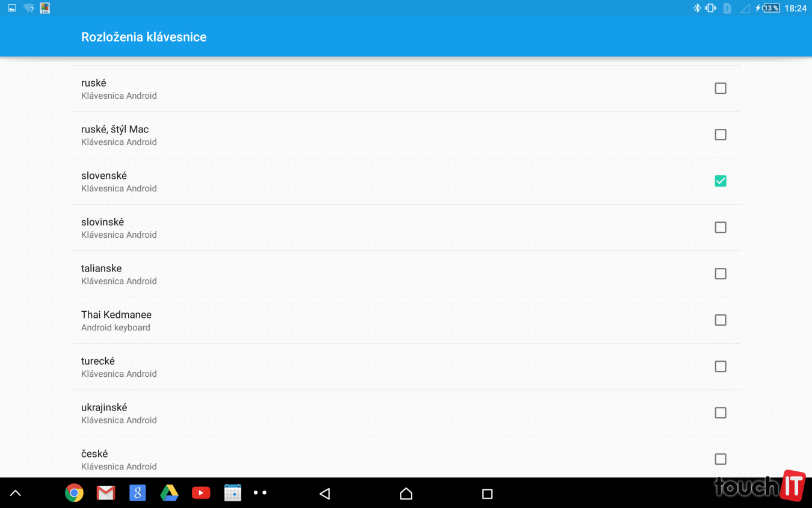Open the Chrome browser icon
This screenshot has width=812, height=508.
tap(74, 494)
